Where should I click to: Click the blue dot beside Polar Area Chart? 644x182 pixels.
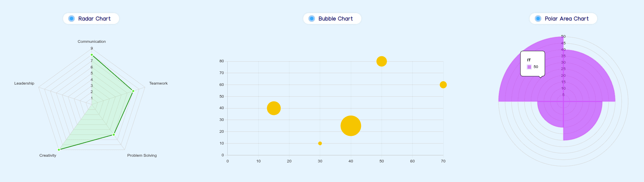(538, 19)
